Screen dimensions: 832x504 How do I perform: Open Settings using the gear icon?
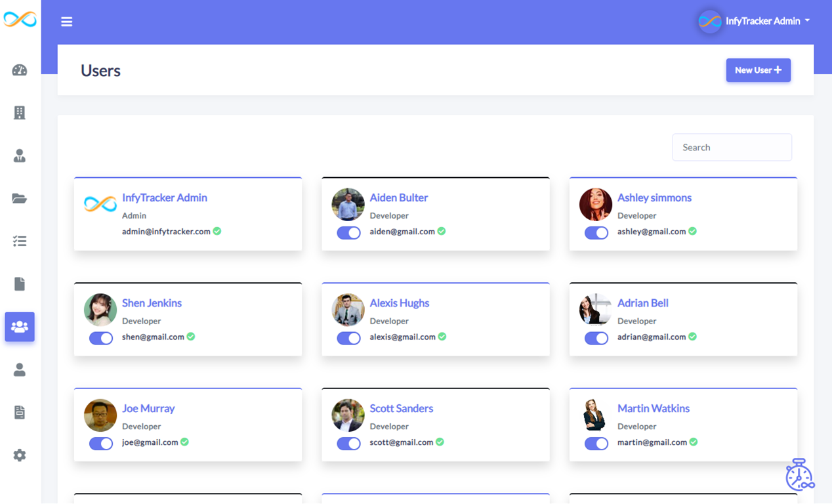click(20, 455)
